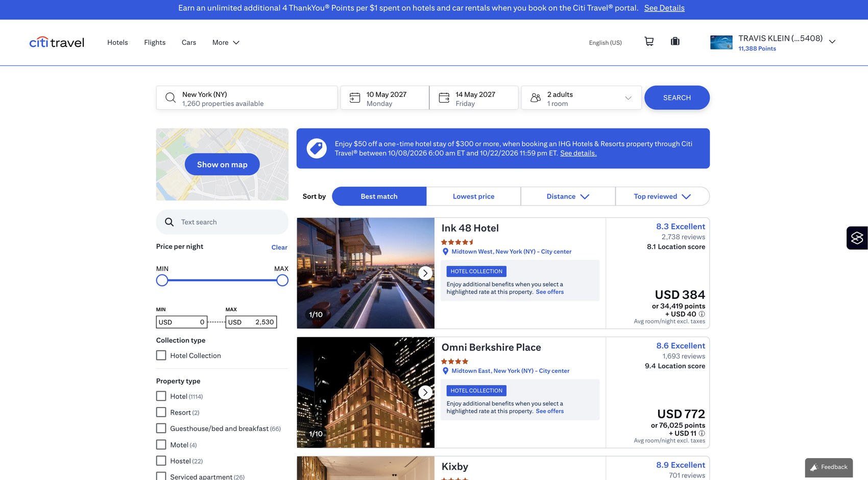Click the destination search magnifier icon
Image resolution: width=868 pixels, height=480 pixels.
(171, 98)
